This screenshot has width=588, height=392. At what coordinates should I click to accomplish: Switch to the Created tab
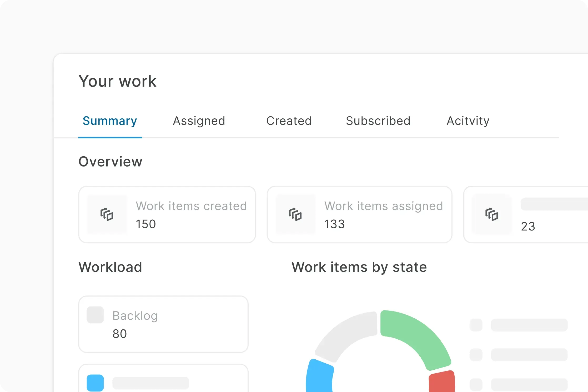(x=289, y=121)
